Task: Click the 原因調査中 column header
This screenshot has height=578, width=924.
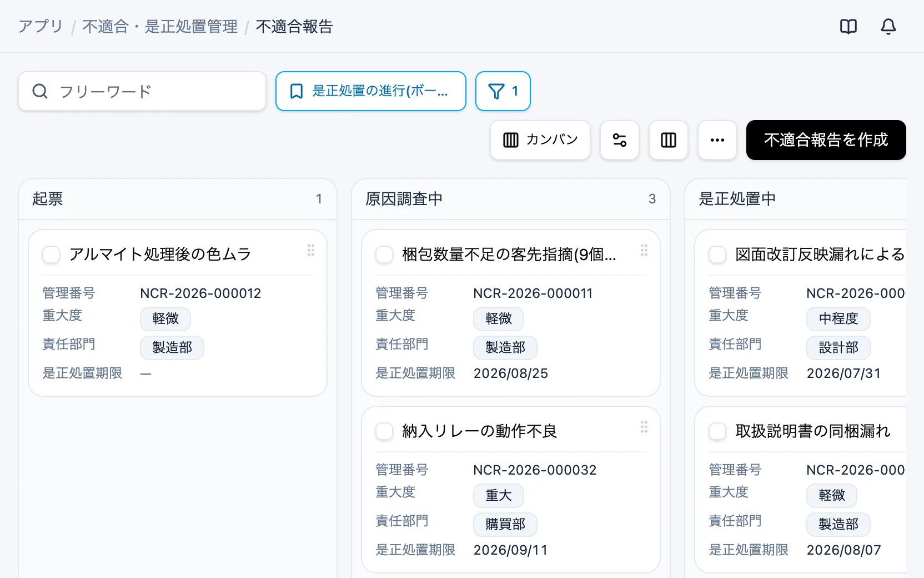Action: pyautogui.click(x=511, y=199)
